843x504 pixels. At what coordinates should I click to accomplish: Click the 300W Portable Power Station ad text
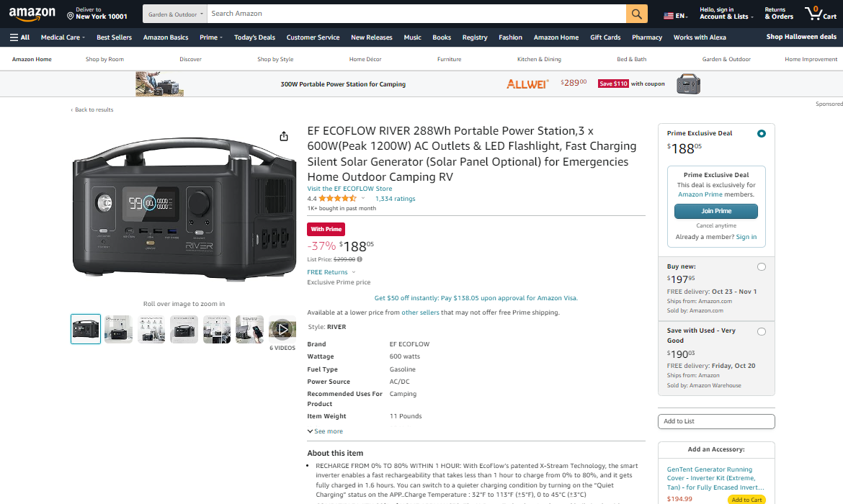point(343,84)
